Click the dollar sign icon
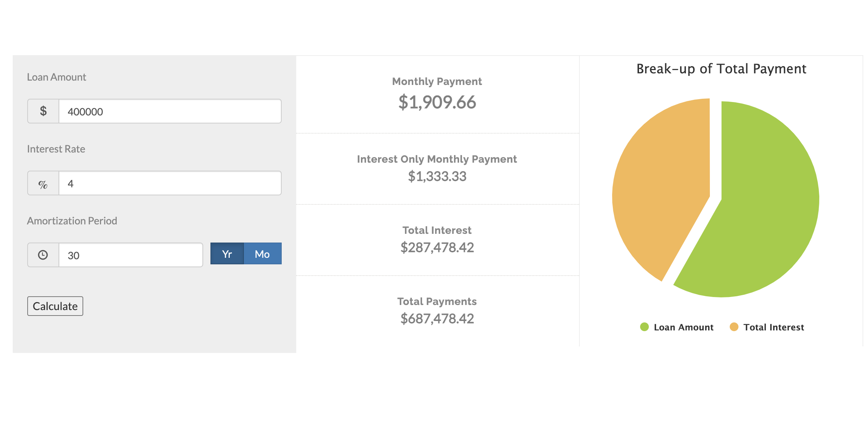This screenshot has width=868, height=423. point(43,111)
